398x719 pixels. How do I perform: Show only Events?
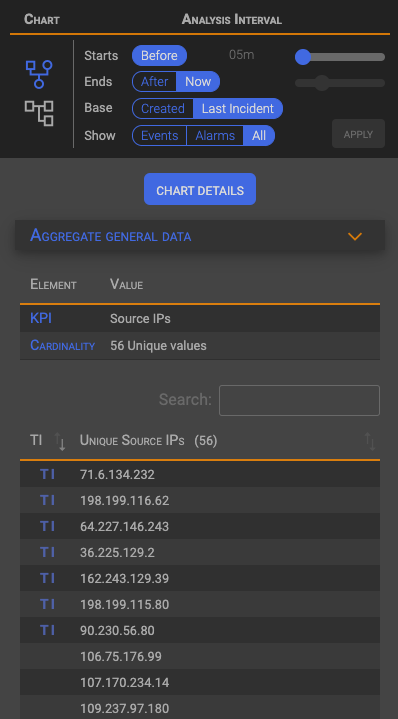160,136
